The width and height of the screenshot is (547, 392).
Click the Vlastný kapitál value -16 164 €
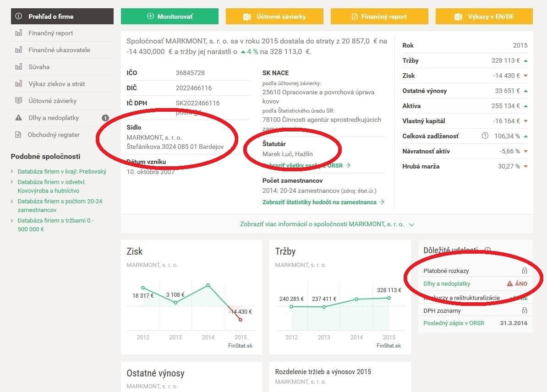506,121
